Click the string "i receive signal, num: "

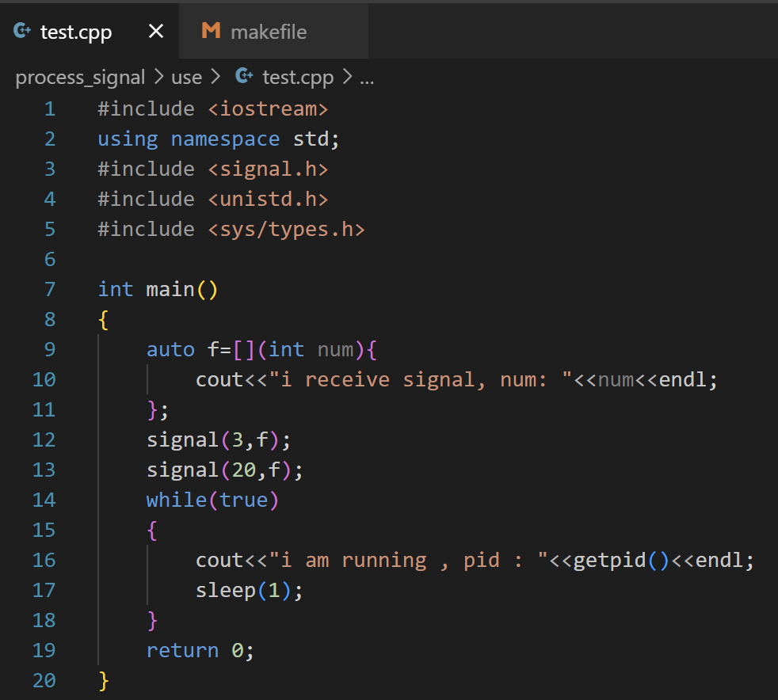[421, 380]
